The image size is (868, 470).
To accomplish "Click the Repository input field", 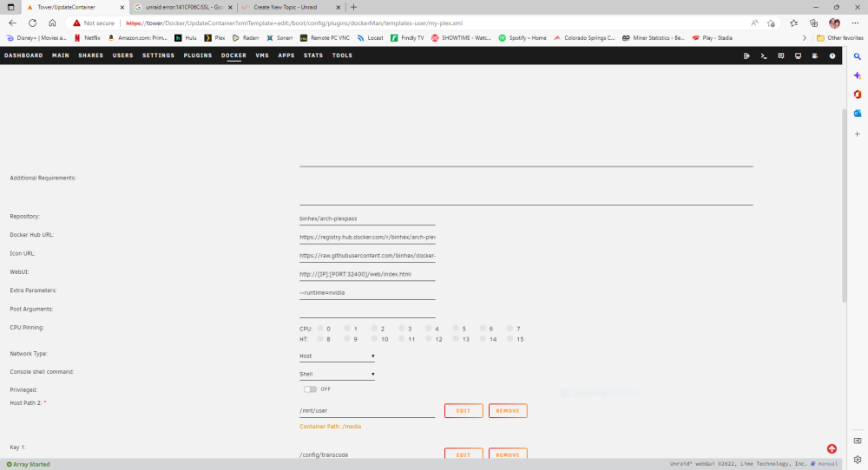I will click(367, 219).
